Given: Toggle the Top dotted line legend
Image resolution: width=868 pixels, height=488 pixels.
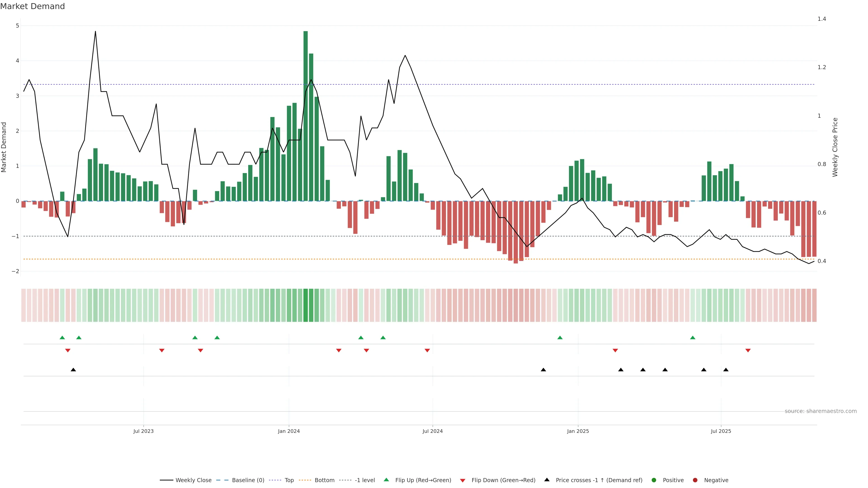Looking at the screenshot, I should click(x=289, y=480).
